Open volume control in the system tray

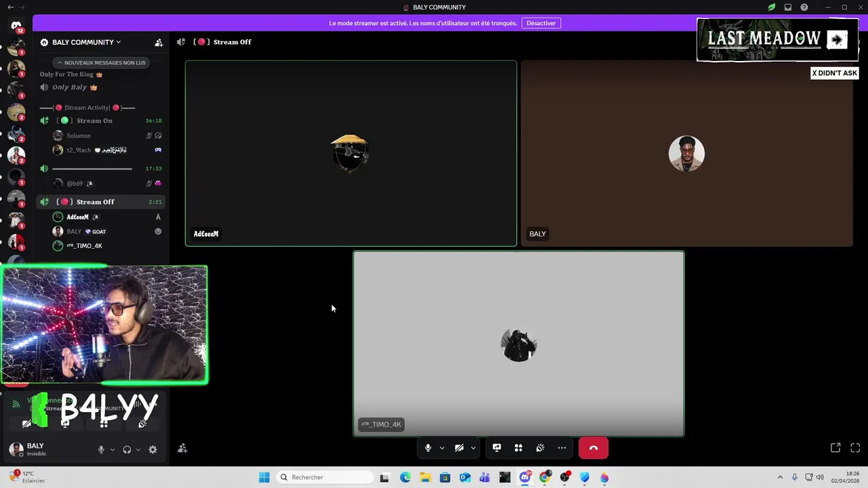[820, 477]
